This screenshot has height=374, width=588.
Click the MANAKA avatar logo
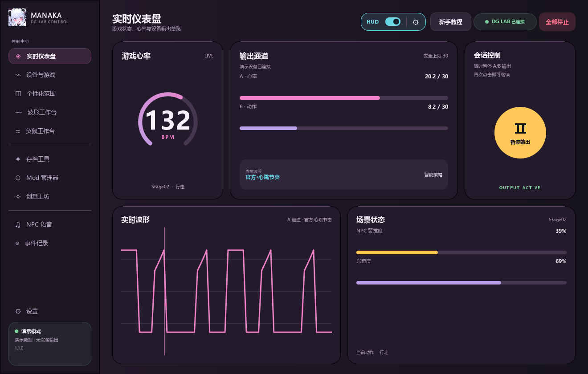point(17,18)
